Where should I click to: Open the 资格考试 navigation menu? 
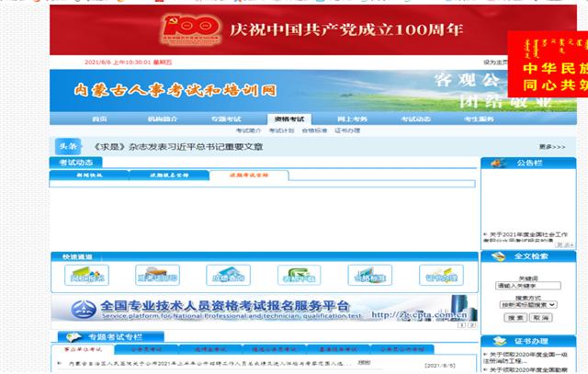click(x=288, y=119)
